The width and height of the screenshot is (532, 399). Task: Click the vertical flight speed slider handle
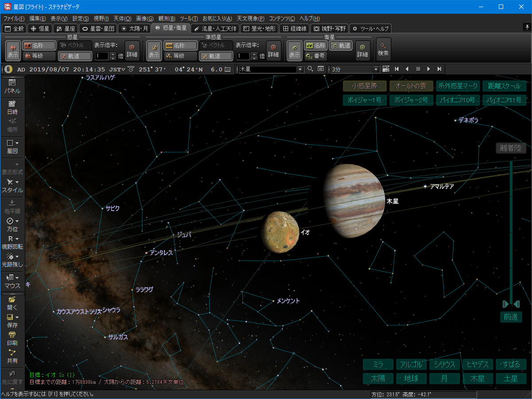pyautogui.click(x=511, y=304)
